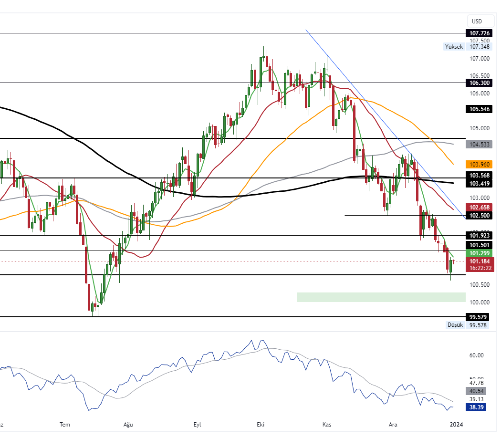Click the Eki month label on time axis
The height and width of the screenshot is (448, 501).
tap(261, 424)
